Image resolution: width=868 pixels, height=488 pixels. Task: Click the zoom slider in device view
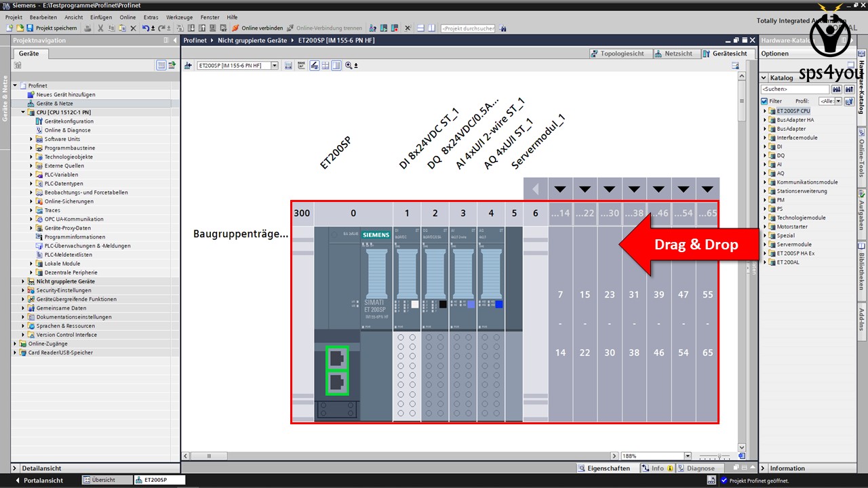click(715, 456)
